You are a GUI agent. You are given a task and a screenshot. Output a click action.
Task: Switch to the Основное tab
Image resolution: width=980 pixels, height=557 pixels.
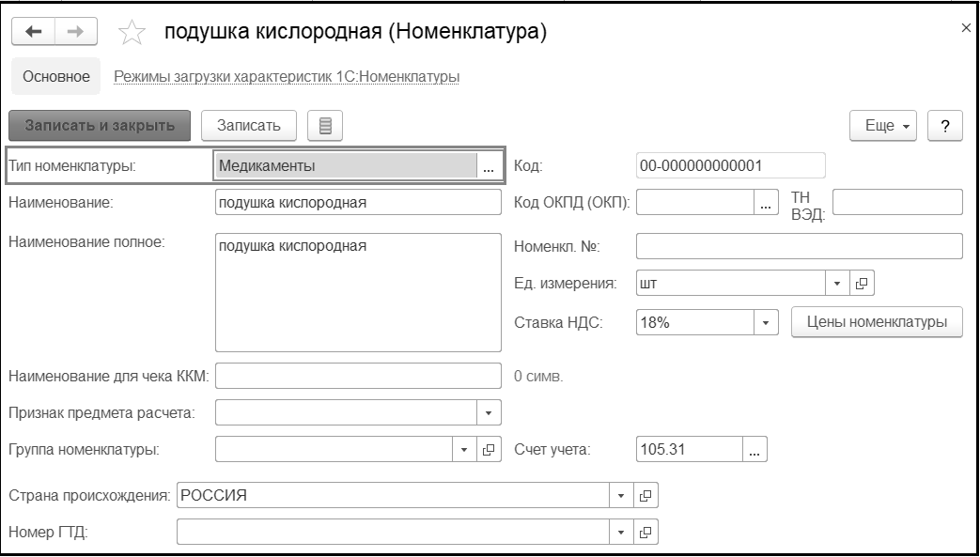[55, 77]
